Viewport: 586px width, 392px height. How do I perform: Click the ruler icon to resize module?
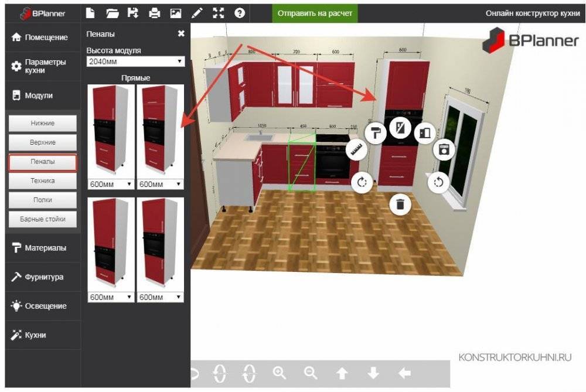[356, 151]
